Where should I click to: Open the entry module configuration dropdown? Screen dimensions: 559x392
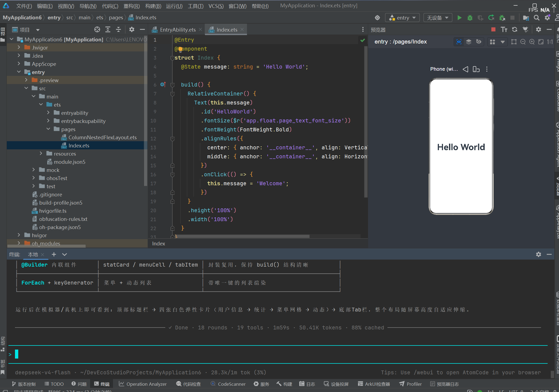point(402,18)
